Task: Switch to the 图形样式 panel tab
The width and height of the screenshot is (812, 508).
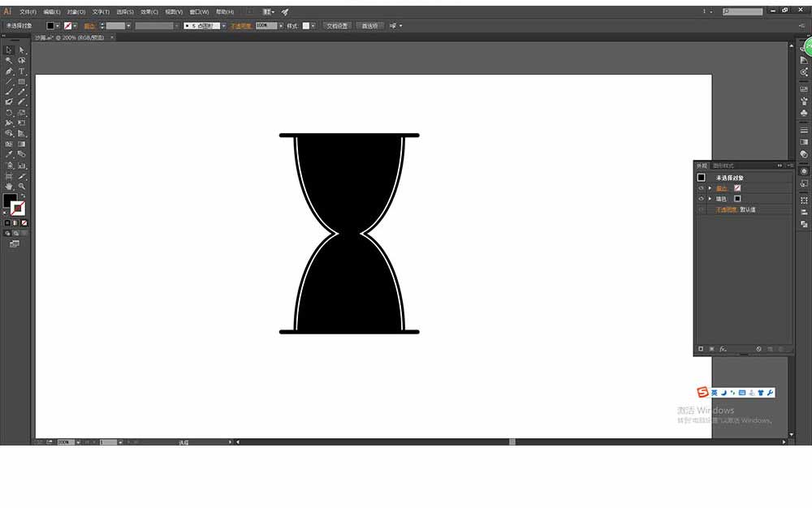Action: [x=723, y=166]
